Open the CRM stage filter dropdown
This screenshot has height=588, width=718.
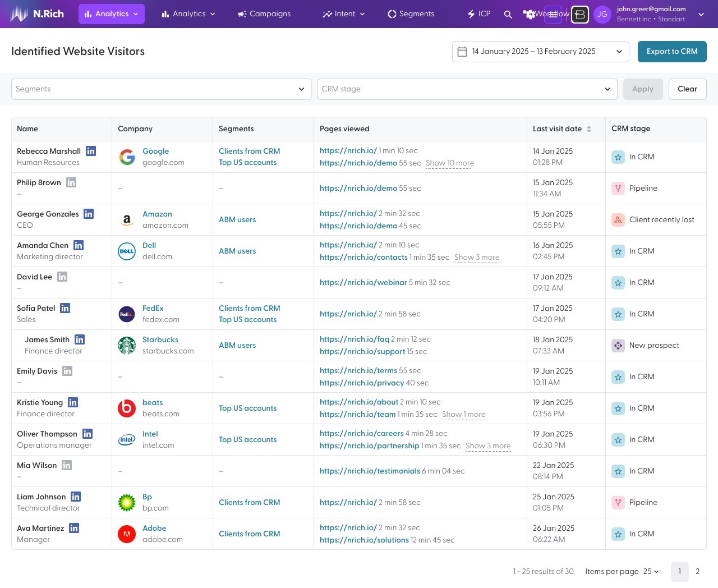click(x=467, y=89)
